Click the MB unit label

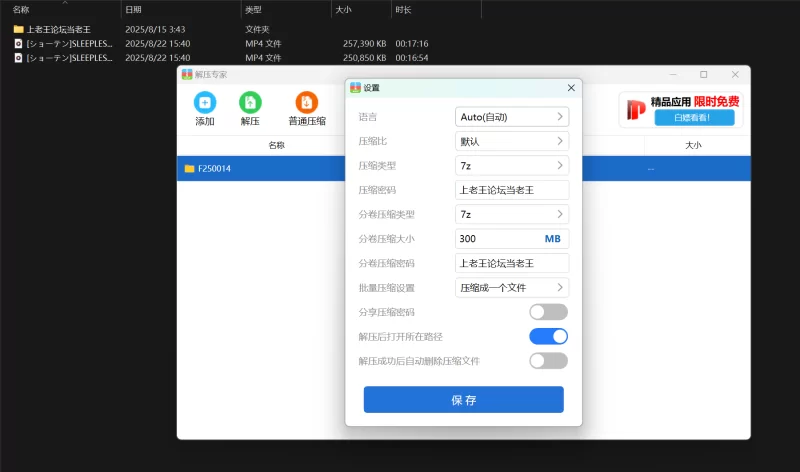coord(553,239)
